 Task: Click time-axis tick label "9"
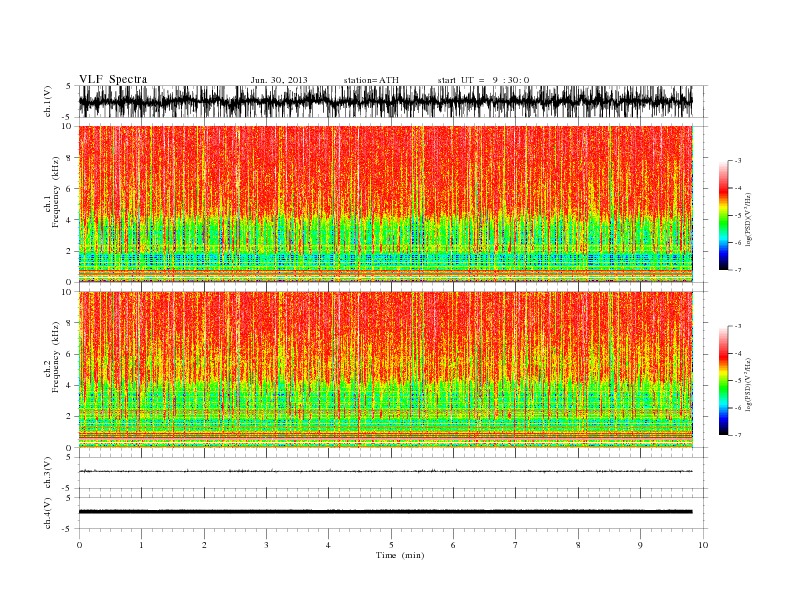coord(640,545)
